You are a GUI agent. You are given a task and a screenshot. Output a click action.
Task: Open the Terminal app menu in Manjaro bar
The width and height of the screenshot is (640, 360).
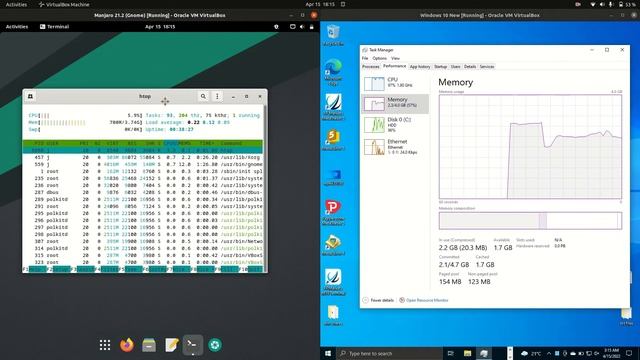coord(54,27)
